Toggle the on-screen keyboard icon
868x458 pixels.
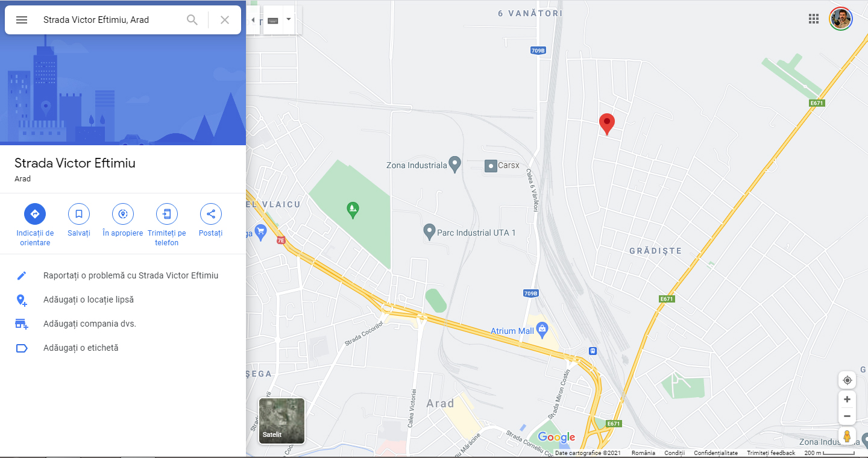click(273, 20)
